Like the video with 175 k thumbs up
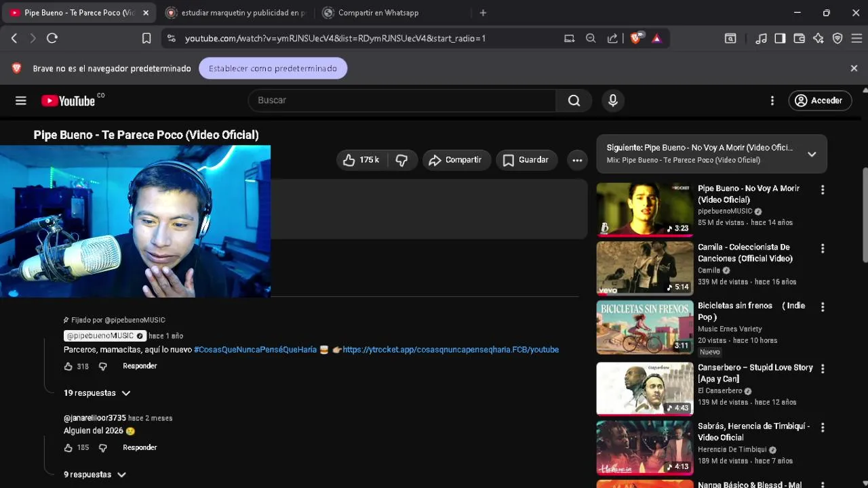868x488 pixels. click(x=361, y=160)
